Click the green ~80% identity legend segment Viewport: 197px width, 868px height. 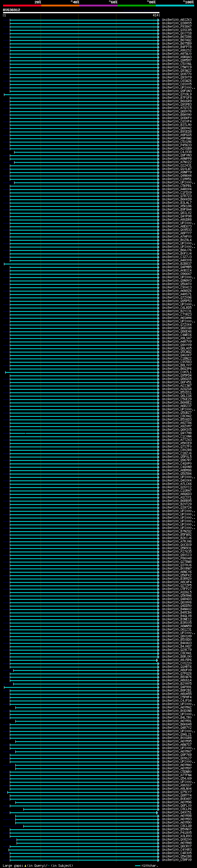click(x=137, y=6)
